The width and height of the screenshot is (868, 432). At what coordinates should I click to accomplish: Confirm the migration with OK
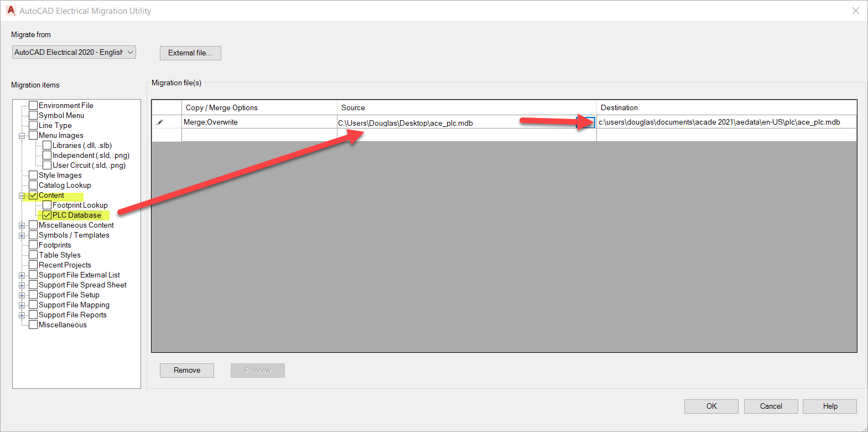click(x=711, y=407)
